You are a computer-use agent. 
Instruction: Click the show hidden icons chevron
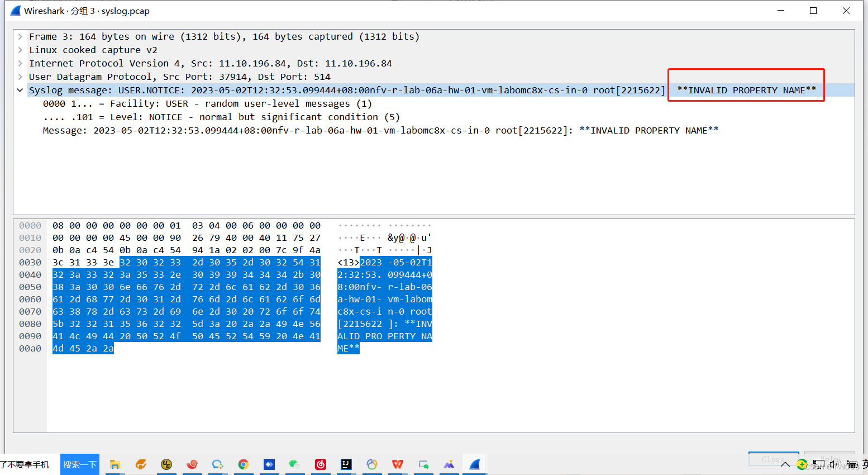[785, 464]
